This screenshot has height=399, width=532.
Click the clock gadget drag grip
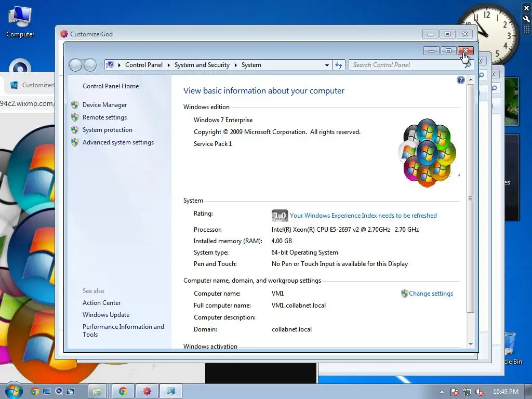tap(527, 29)
